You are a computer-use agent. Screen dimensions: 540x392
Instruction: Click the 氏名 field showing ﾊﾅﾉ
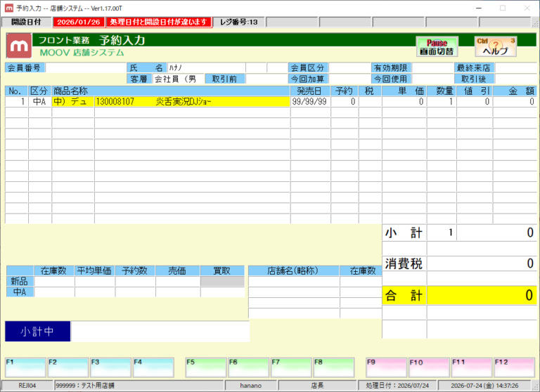click(x=206, y=68)
